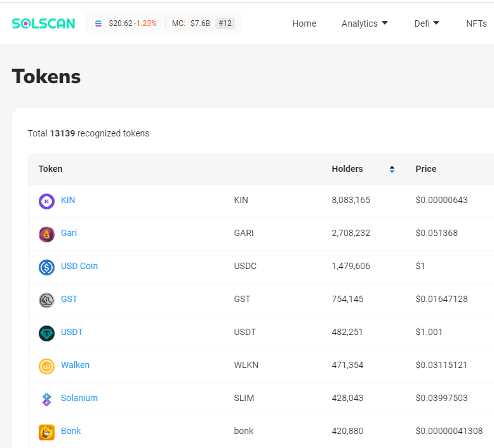Image resolution: width=494 pixels, height=448 pixels.
Task: Click the total 13139 recognized tokens text
Action: coord(88,133)
